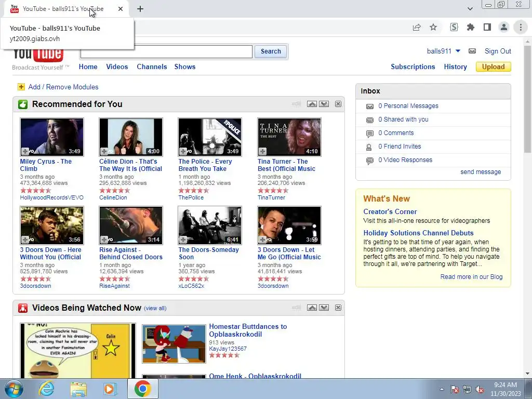Screen dimensions: 532x399
Task: Add The Doors-Someday Soon to queue
Action: pyautogui.click(x=183, y=240)
